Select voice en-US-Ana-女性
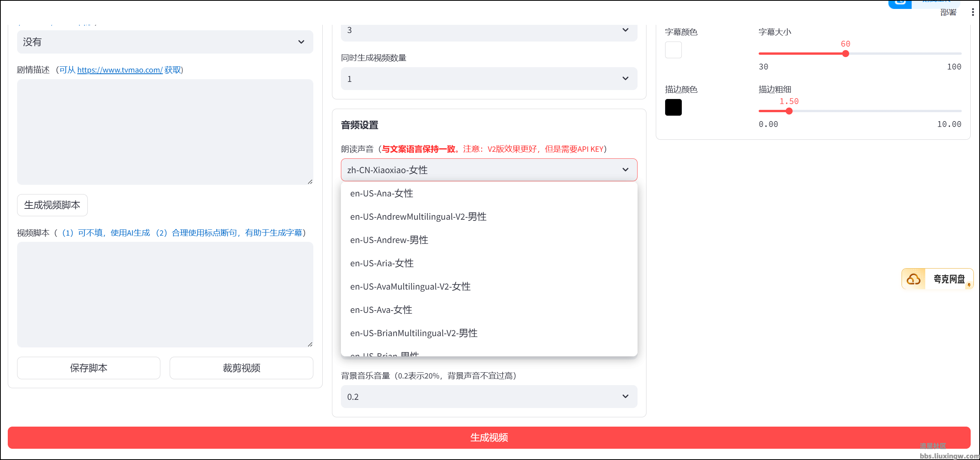 coord(489,193)
